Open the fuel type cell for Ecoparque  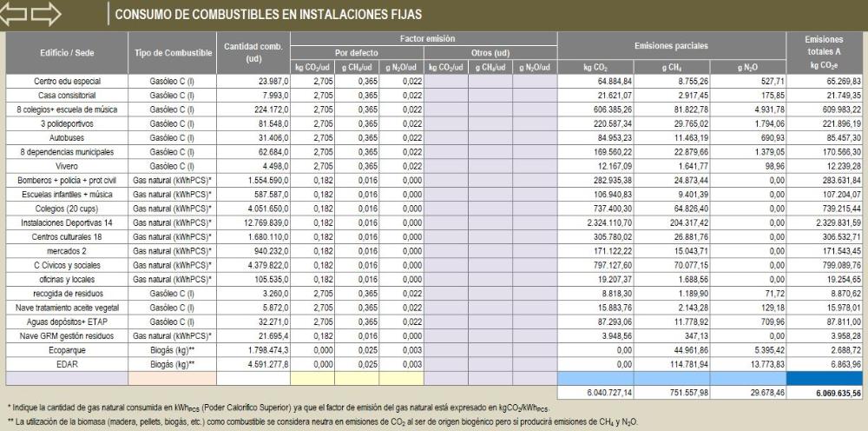click(172, 349)
